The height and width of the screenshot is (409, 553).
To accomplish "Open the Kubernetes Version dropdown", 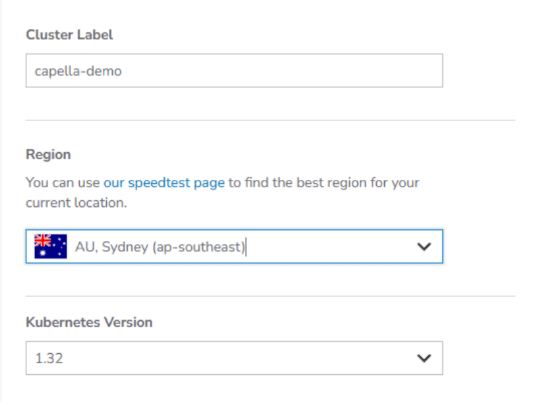I will (234, 358).
